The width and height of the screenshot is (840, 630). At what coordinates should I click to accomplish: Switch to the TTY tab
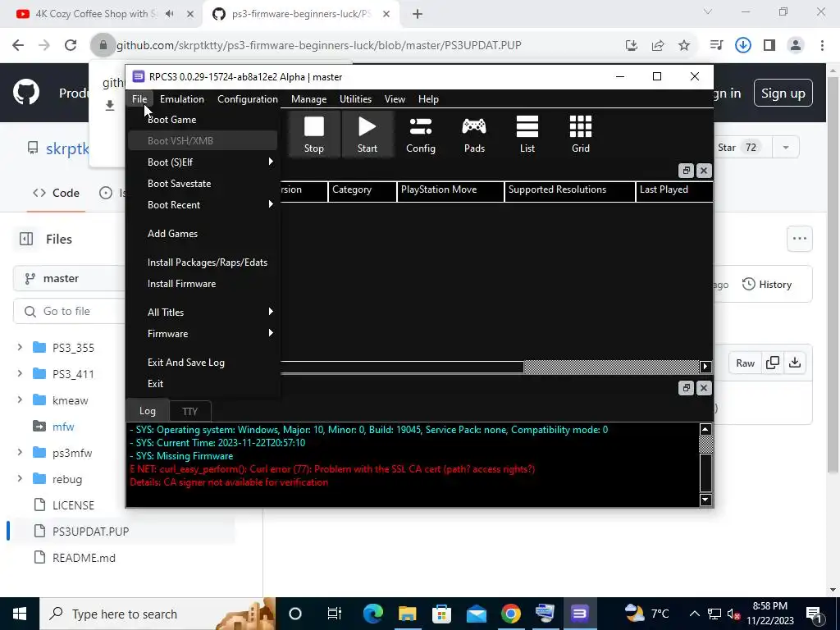coord(190,411)
